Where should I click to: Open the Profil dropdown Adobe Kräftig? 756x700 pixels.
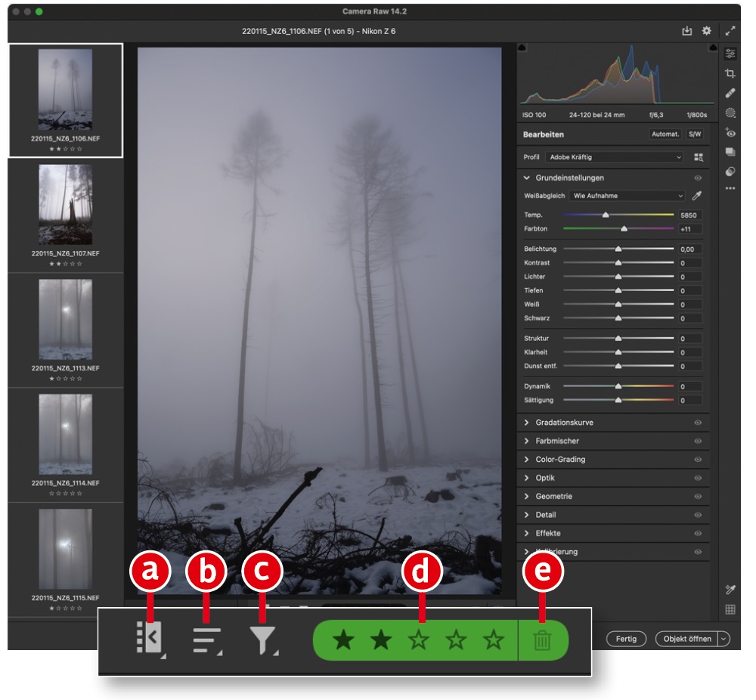point(615,157)
